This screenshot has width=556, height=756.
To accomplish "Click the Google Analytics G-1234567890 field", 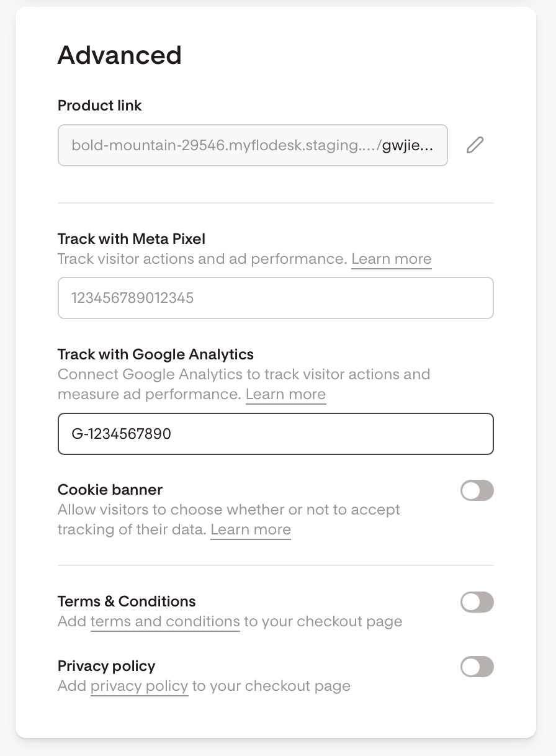I will pyautogui.click(x=276, y=433).
